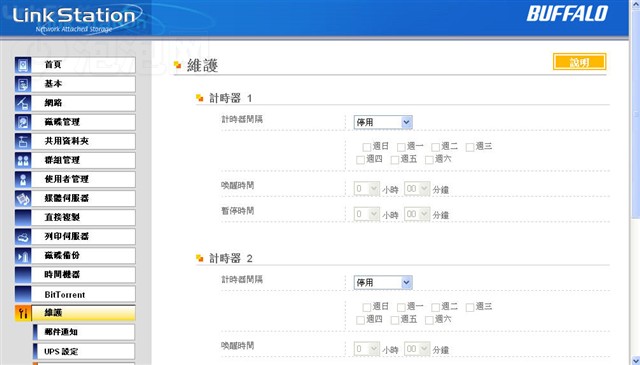Click the 計時器 2 section heading

[231, 258]
